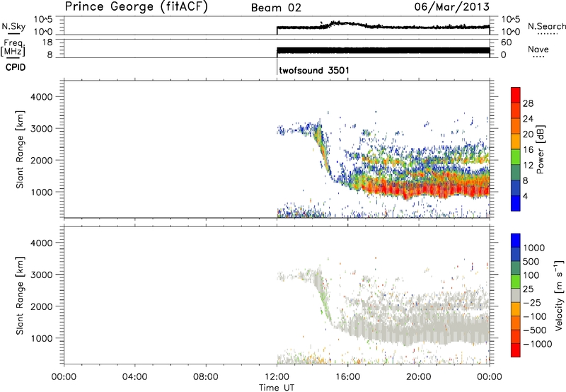
Task: Click the Slant Range label of velocity panel
Action: pos(20,296)
